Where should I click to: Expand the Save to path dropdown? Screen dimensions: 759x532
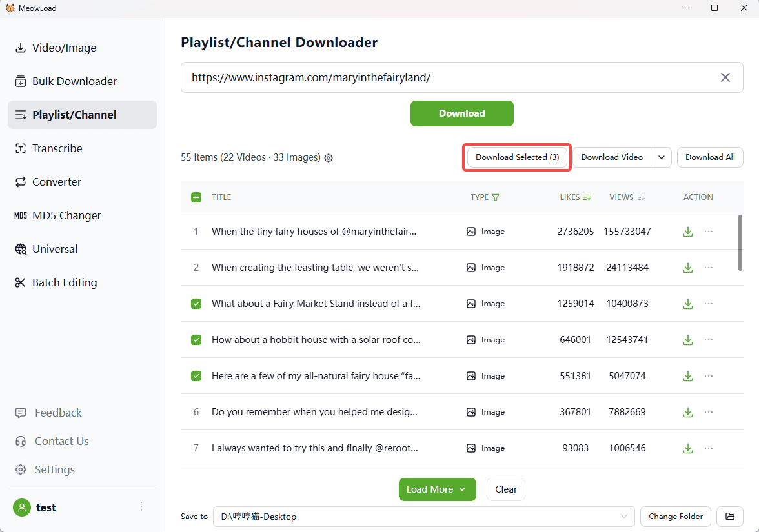(623, 517)
